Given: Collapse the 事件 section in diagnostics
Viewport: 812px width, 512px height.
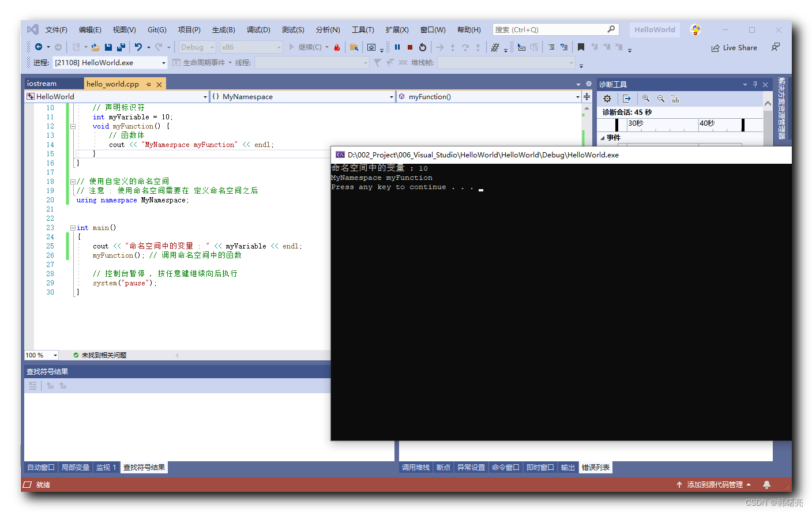Looking at the screenshot, I should point(603,138).
